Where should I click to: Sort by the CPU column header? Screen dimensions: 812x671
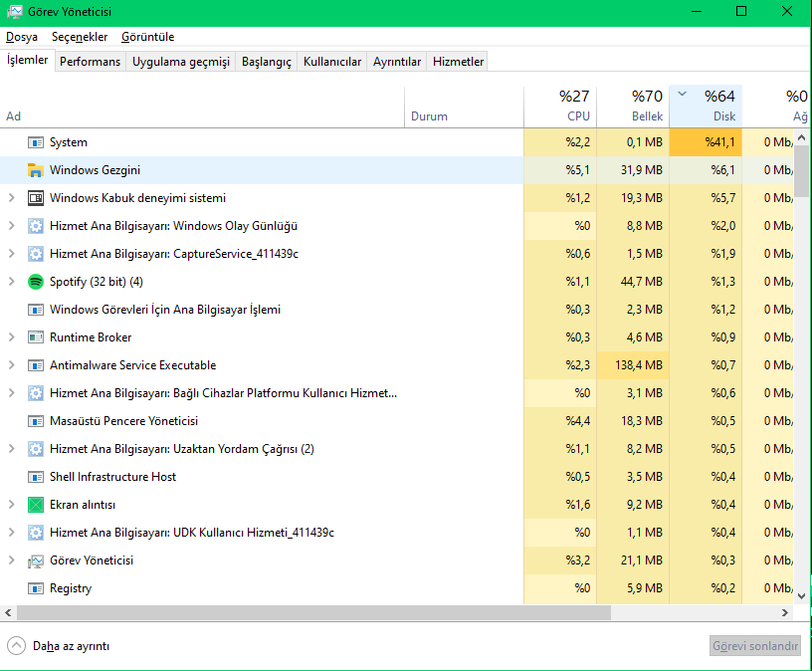(560, 107)
